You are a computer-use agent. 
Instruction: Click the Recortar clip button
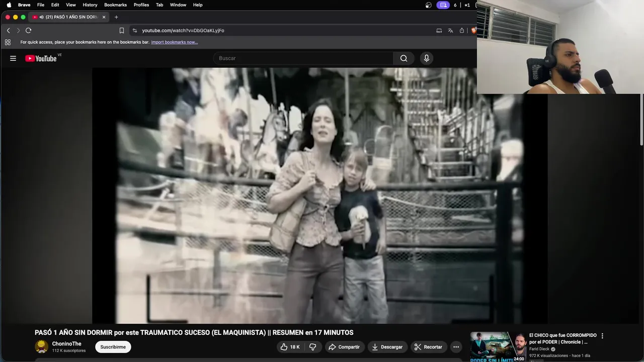pyautogui.click(x=428, y=347)
